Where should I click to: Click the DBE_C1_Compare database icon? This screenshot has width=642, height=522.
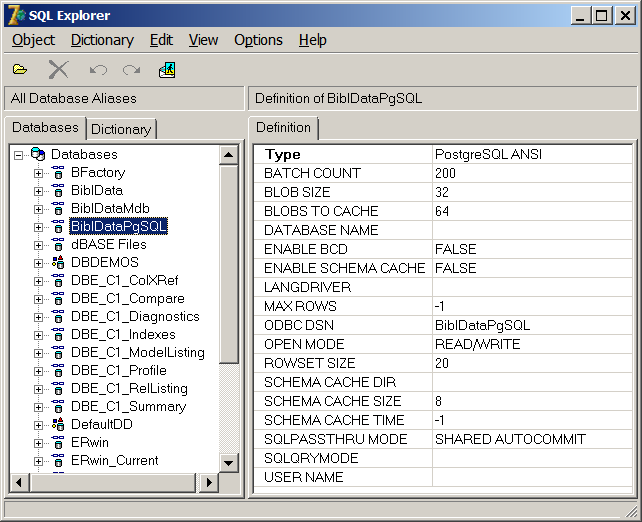(58, 298)
